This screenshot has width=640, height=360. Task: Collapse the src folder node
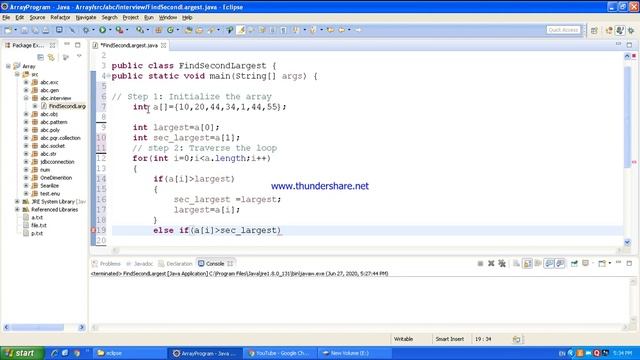(x=17, y=74)
